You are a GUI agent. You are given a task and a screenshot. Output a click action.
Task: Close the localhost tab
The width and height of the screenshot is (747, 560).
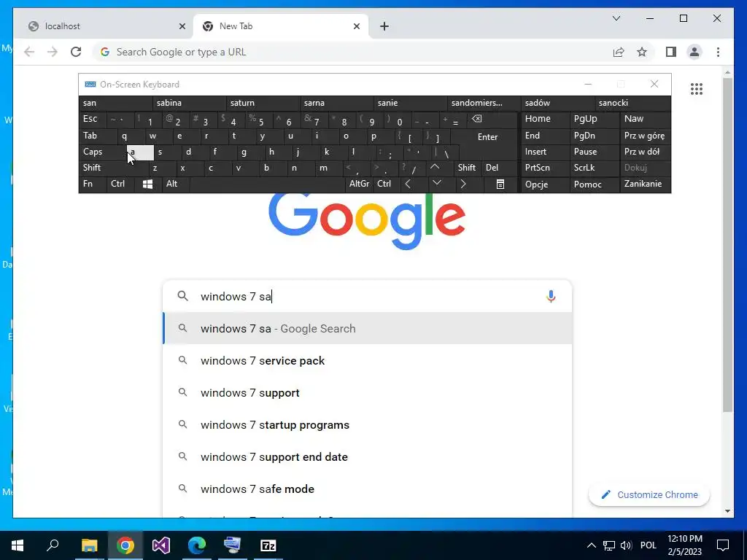(x=182, y=26)
